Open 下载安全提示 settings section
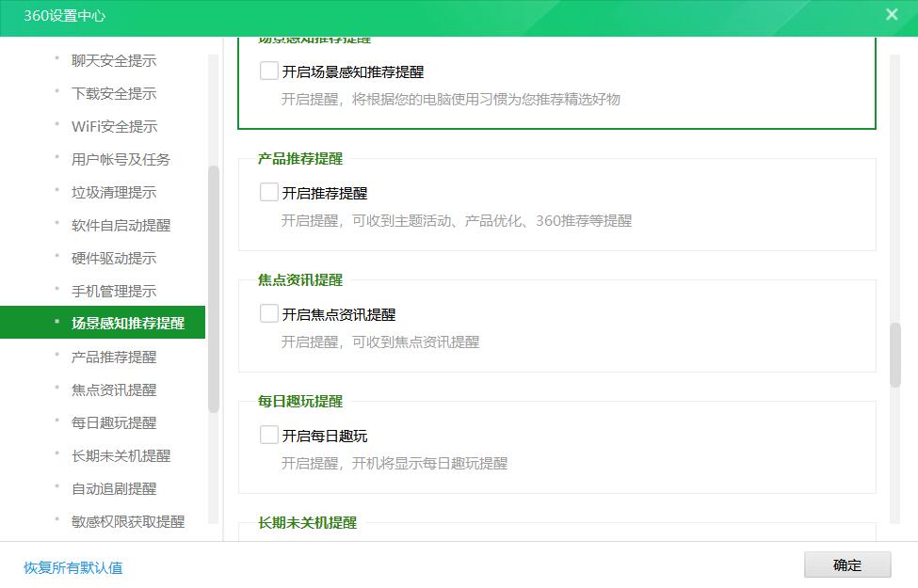918x588 pixels. [113, 93]
